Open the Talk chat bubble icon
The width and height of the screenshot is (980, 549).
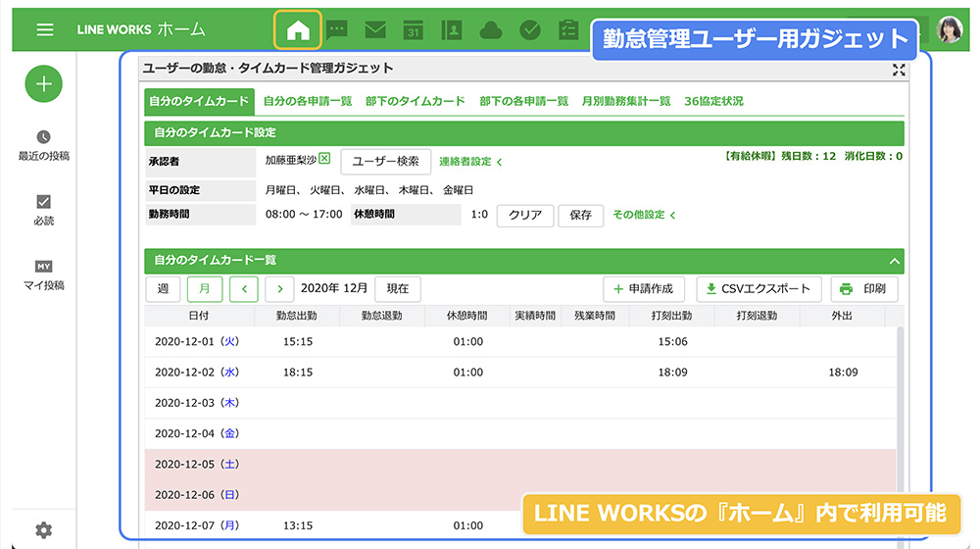tap(337, 29)
